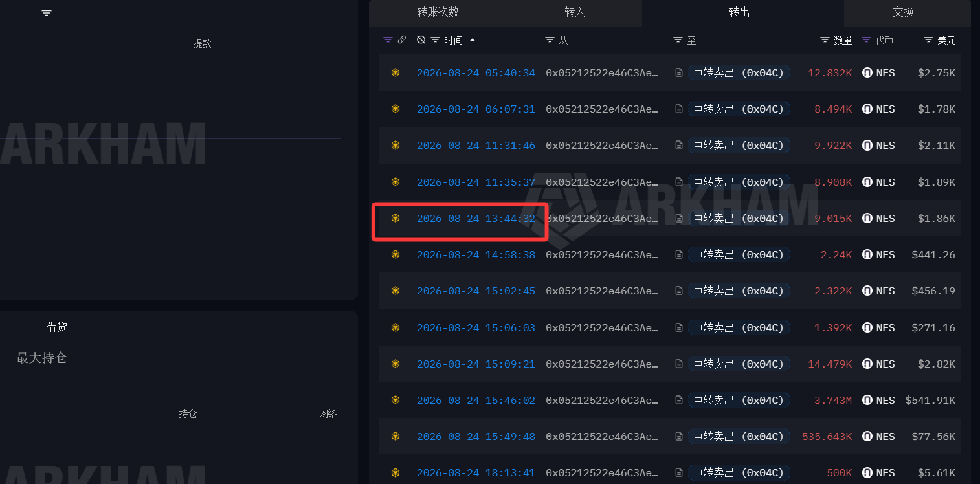Screen dimensions: 980x484
Task: Click the chain link icon in table header
Action: [402, 40]
